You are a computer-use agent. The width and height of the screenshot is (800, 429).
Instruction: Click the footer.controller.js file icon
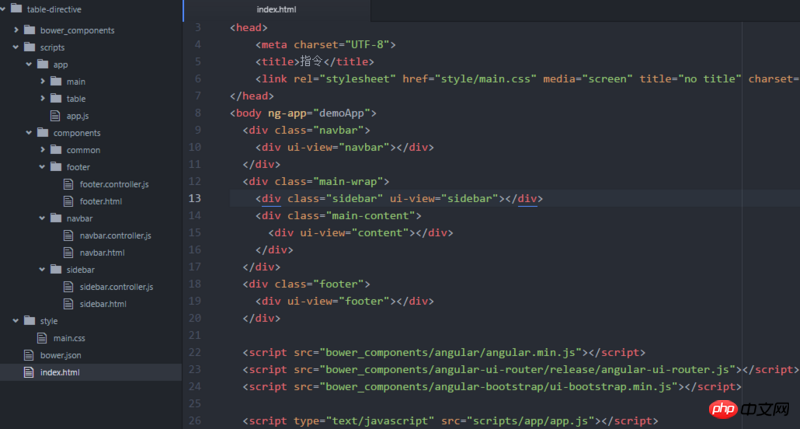68,184
